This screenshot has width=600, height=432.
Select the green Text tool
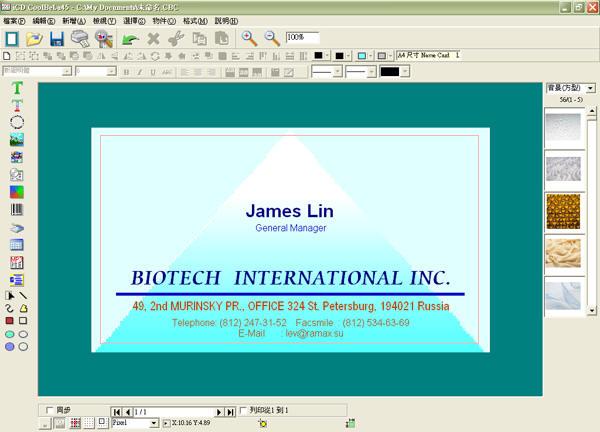pyautogui.click(x=17, y=88)
